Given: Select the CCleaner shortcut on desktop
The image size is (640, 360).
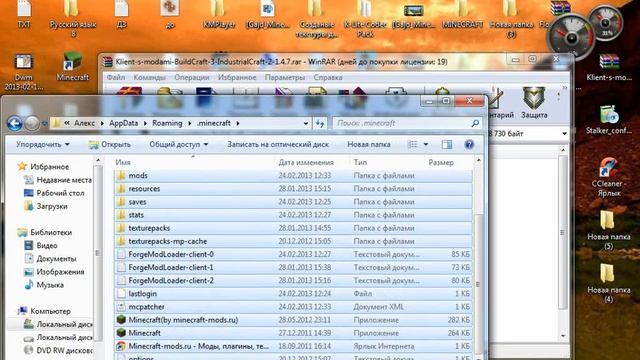Looking at the screenshot, I should click(609, 177).
